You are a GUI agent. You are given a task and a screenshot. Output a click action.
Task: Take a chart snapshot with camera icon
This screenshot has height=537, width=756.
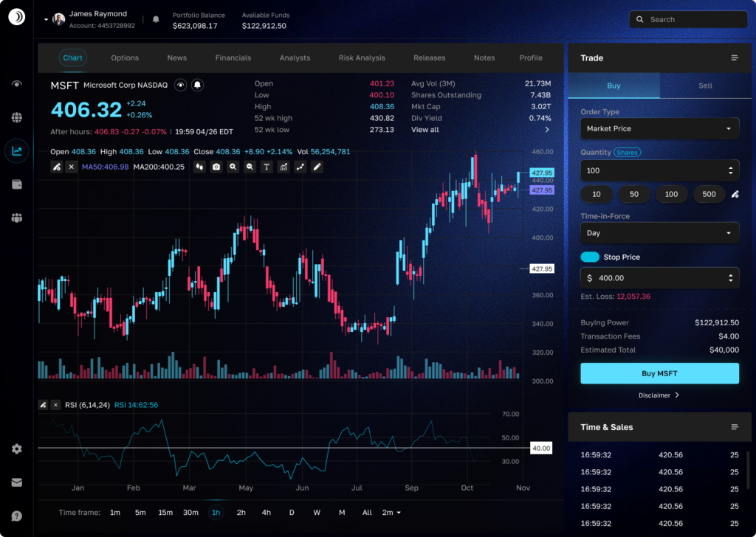click(x=216, y=167)
